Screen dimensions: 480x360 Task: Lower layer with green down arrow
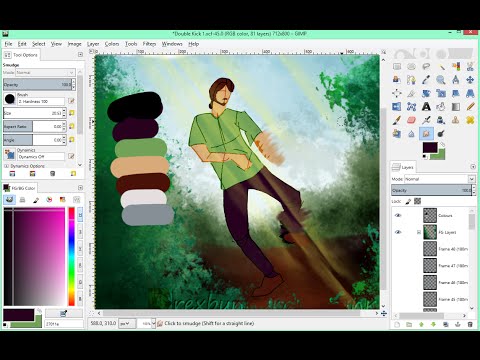click(433, 324)
